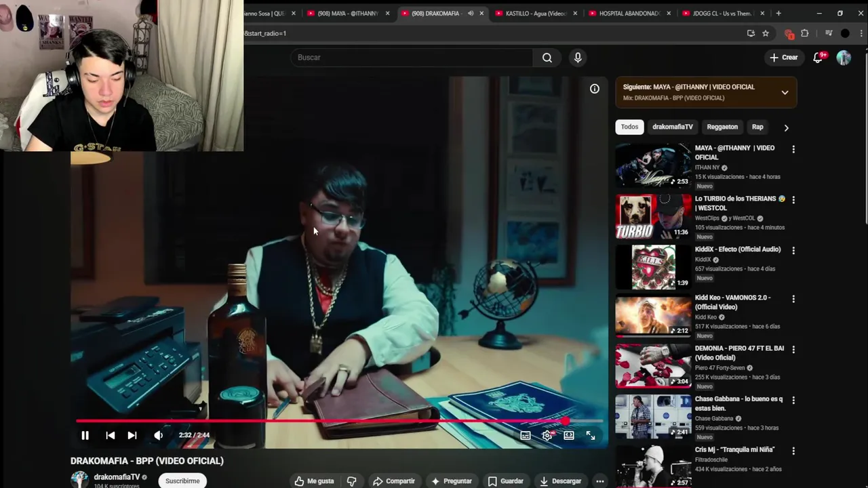Open media controls icon in Chrome toolbar

(829, 33)
